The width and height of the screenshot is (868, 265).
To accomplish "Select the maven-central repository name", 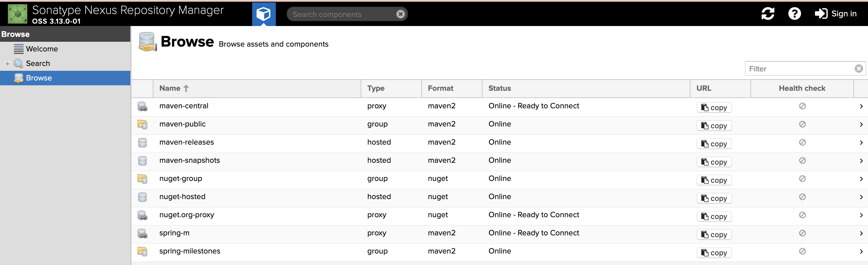I will [184, 106].
